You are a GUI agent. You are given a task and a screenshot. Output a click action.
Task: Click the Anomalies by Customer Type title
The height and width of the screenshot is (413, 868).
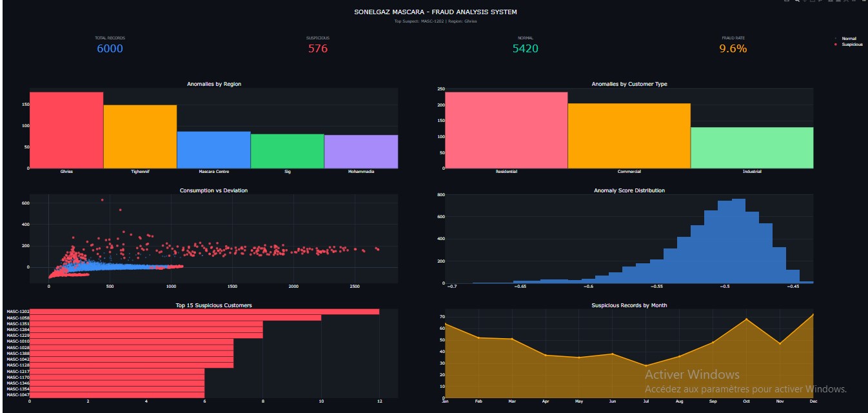(x=629, y=85)
